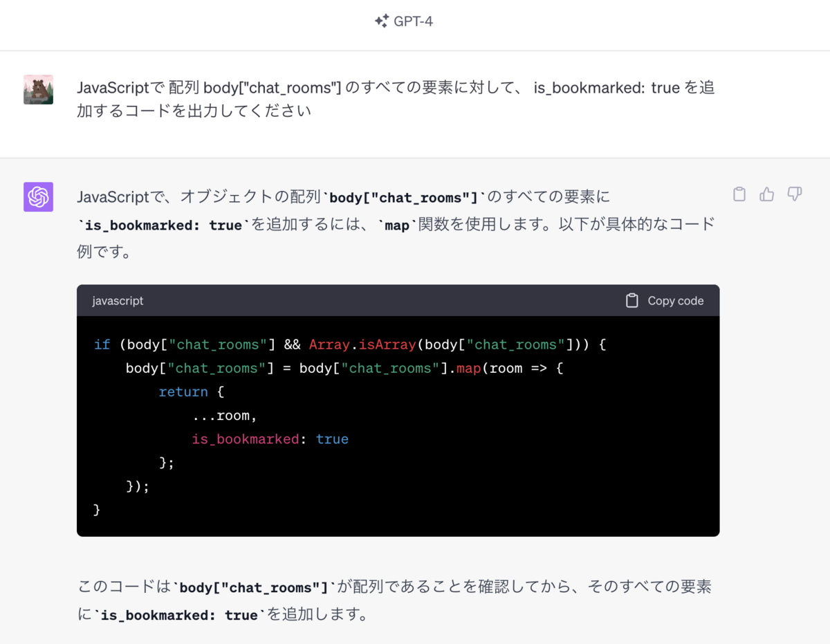Click the red is_bookmarked key in the code
The width and height of the screenshot is (830, 644).
[246, 439]
